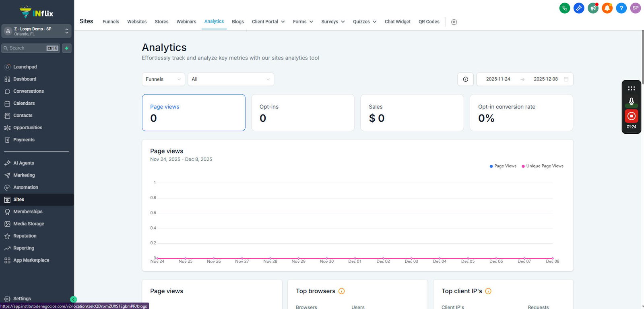Stop the recording with the red button
Screen dimensions: 644x309
pos(632,116)
